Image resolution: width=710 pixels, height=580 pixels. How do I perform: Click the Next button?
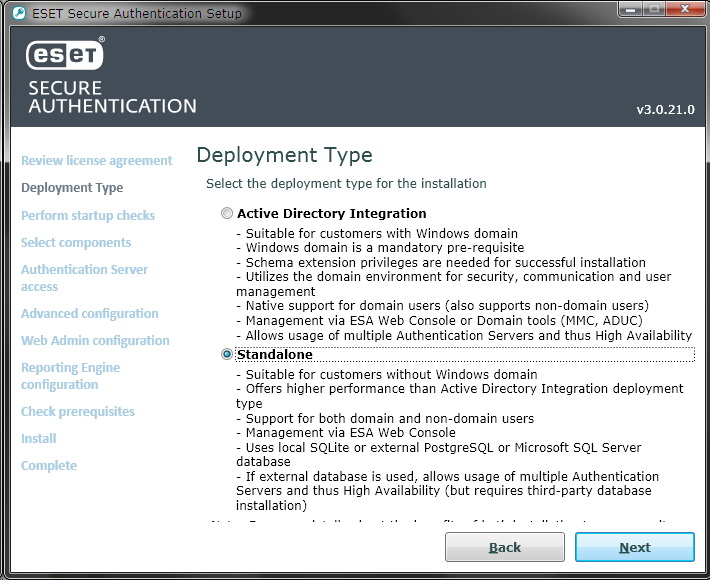click(634, 547)
